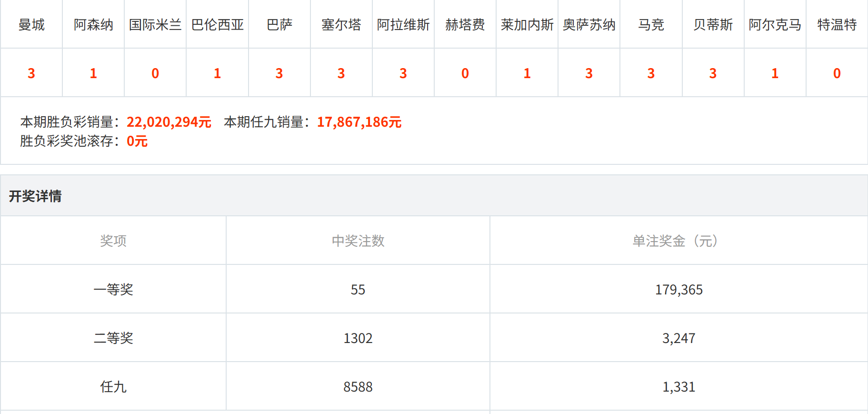Click the winning count 8588
Image resolution: width=868 pixels, height=414 pixels.
[x=358, y=386]
